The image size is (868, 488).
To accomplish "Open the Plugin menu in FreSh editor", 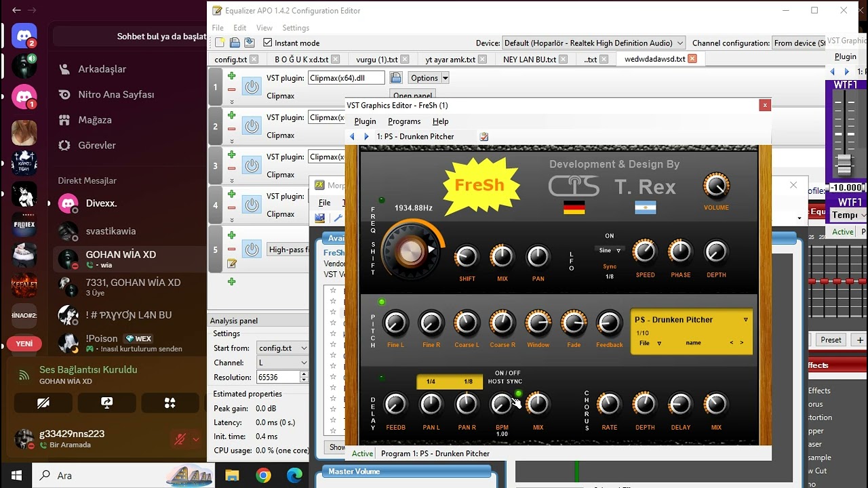I will (365, 121).
